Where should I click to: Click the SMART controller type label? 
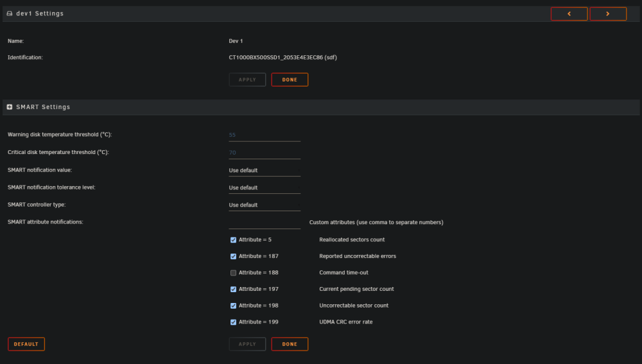(x=37, y=204)
